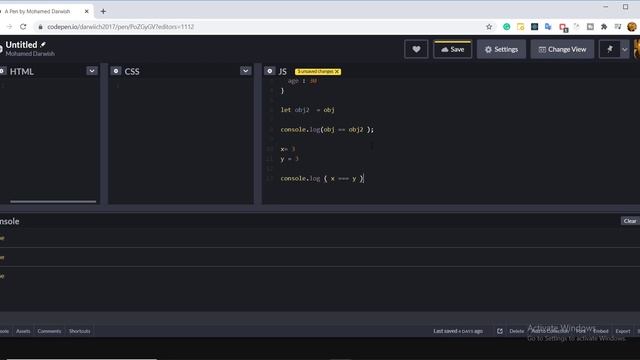Image resolution: width=640 pixels, height=360 pixels.
Task: Close the A Pen by Mohamed Darwish tab
Action: 87,11
